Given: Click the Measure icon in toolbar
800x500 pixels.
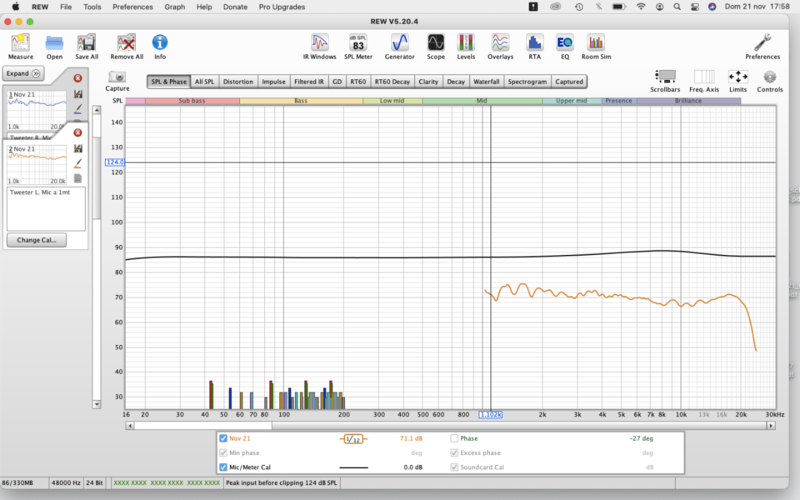Looking at the screenshot, I should [x=20, y=43].
